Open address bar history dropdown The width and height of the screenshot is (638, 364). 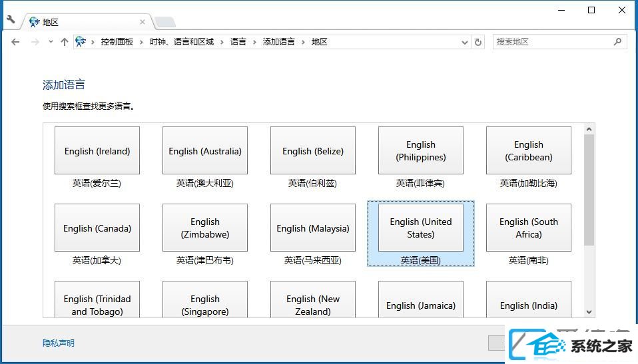point(465,43)
